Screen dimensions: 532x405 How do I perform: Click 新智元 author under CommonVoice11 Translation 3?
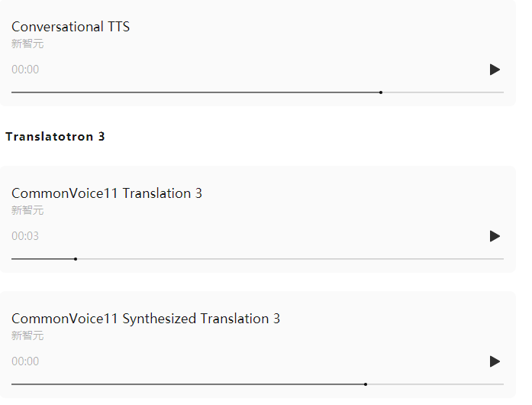coord(27,210)
